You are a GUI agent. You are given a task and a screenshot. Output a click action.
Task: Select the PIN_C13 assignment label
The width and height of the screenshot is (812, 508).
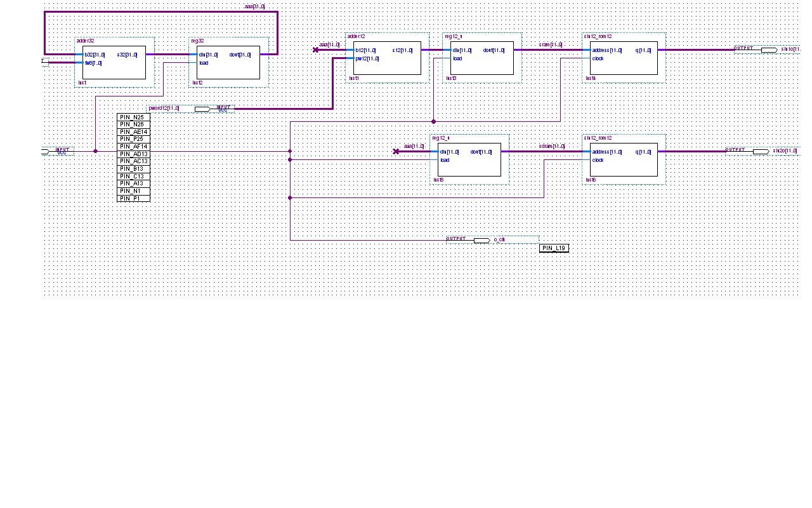tap(133, 177)
